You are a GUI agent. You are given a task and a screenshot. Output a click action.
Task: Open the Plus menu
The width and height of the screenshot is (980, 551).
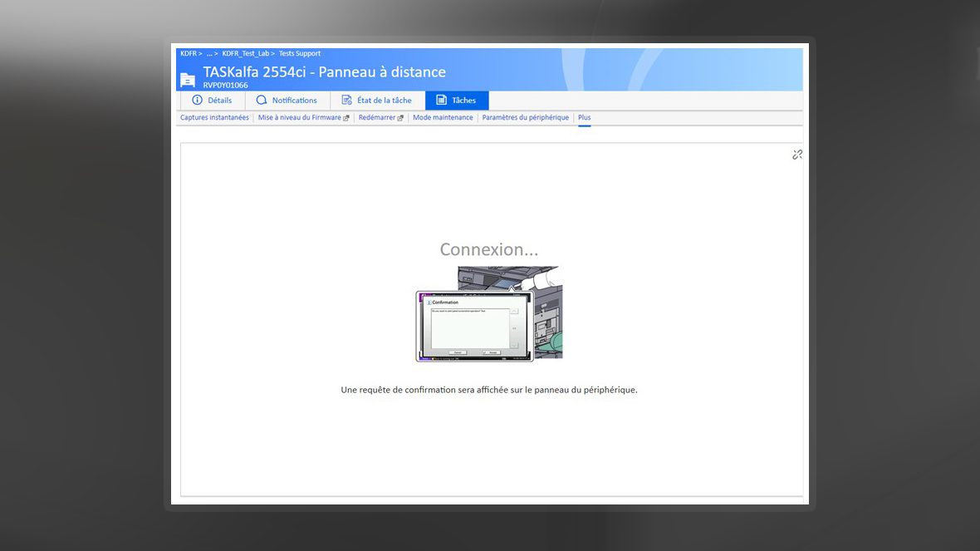pyautogui.click(x=584, y=118)
